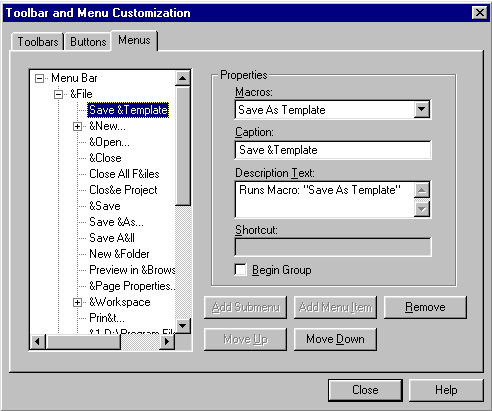Switch to the Toolbars tab
This screenshot has width=492, height=411.
pyautogui.click(x=38, y=42)
